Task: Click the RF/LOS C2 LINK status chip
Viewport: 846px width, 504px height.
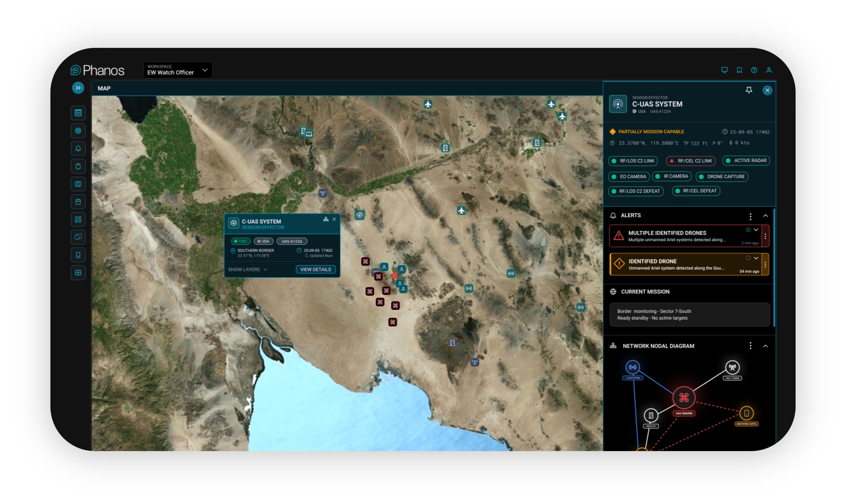Action: pyautogui.click(x=633, y=161)
